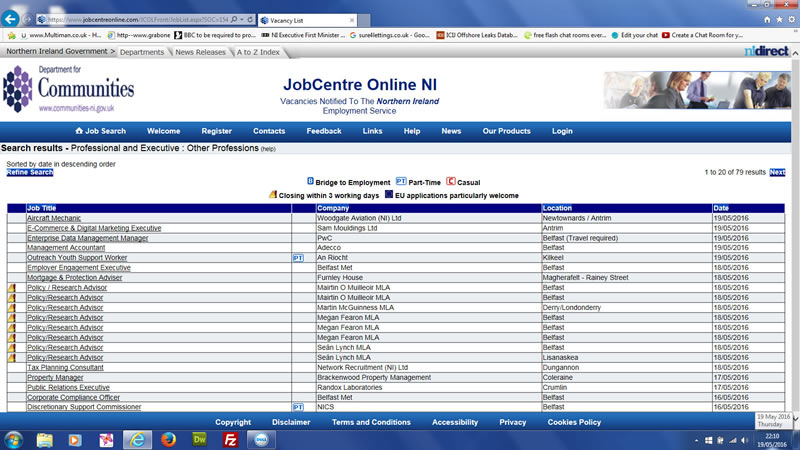Go to Next results page

click(777, 172)
